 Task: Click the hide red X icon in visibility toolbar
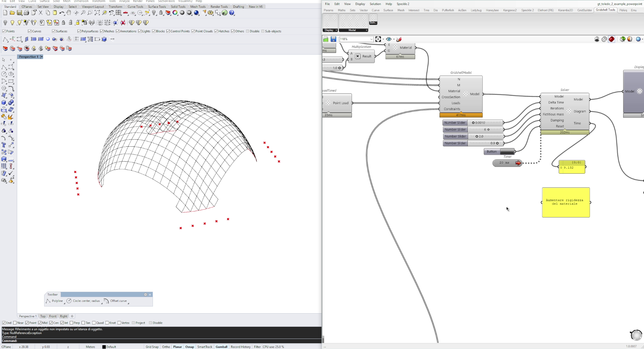[123, 23]
